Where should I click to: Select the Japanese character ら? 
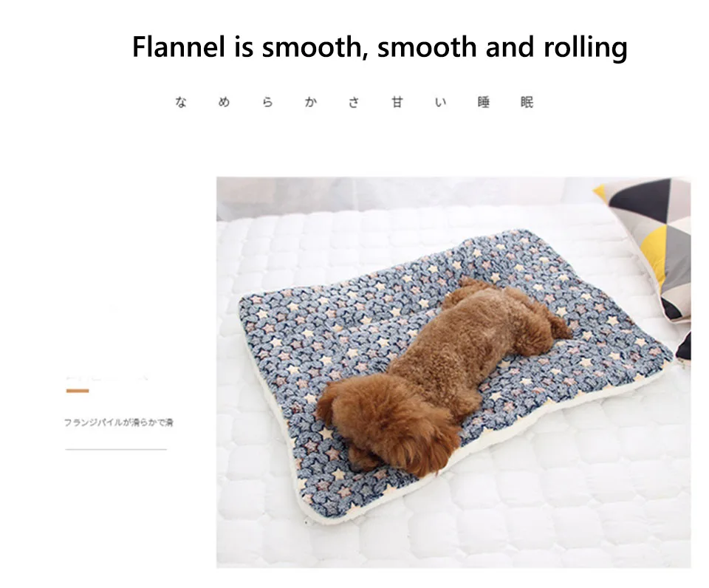coord(267,102)
